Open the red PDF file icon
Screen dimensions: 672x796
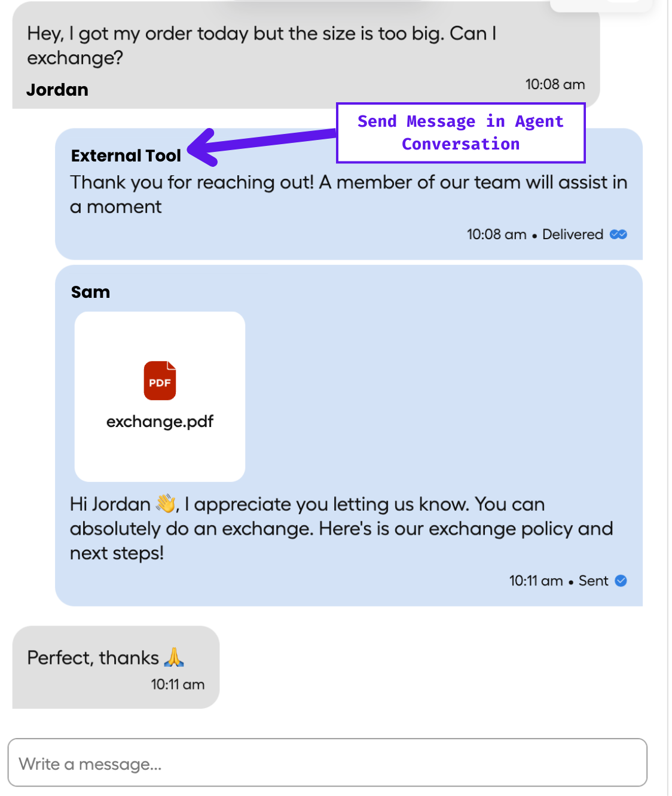160,380
